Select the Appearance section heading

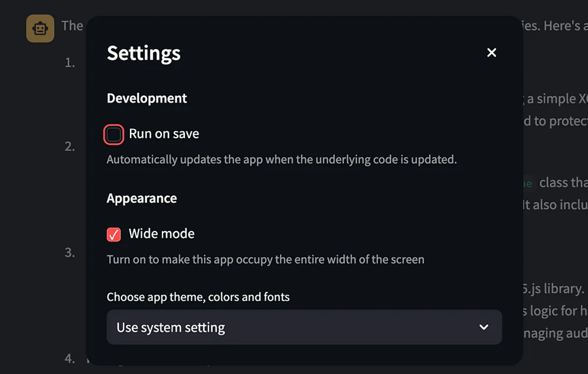point(142,198)
